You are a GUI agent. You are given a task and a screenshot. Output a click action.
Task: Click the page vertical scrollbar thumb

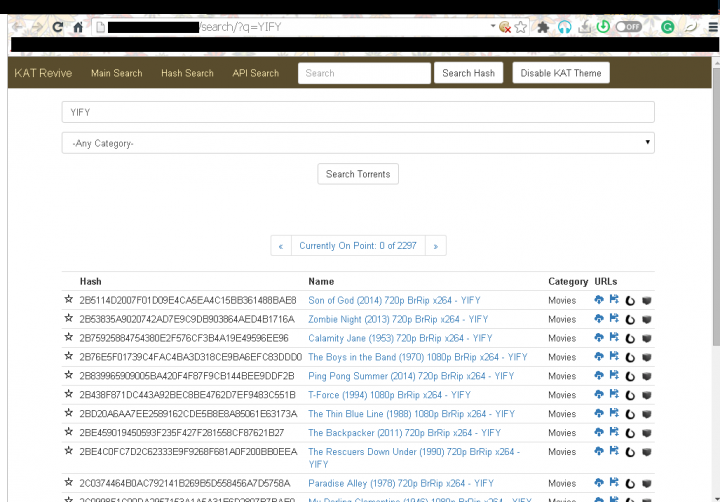(716, 207)
